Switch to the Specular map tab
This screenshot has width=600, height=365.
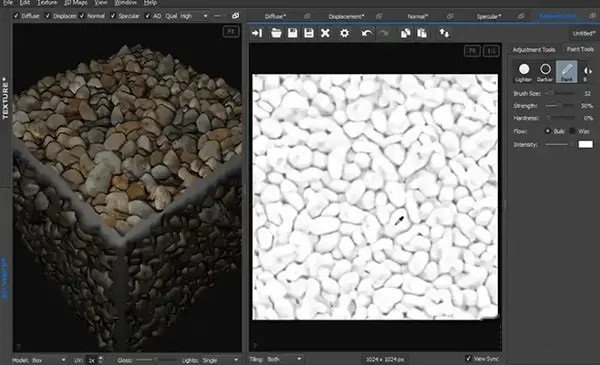tap(489, 16)
